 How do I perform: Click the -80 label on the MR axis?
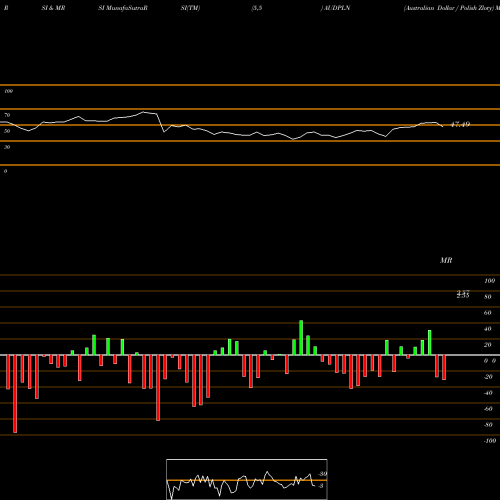(x=488, y=425)
